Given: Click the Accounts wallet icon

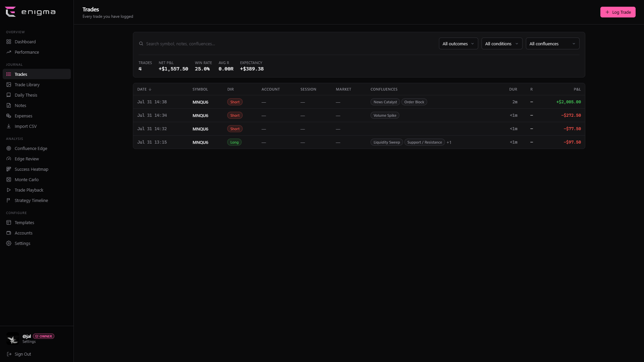Looking at the screenshot, I should [x=9, y=233].
